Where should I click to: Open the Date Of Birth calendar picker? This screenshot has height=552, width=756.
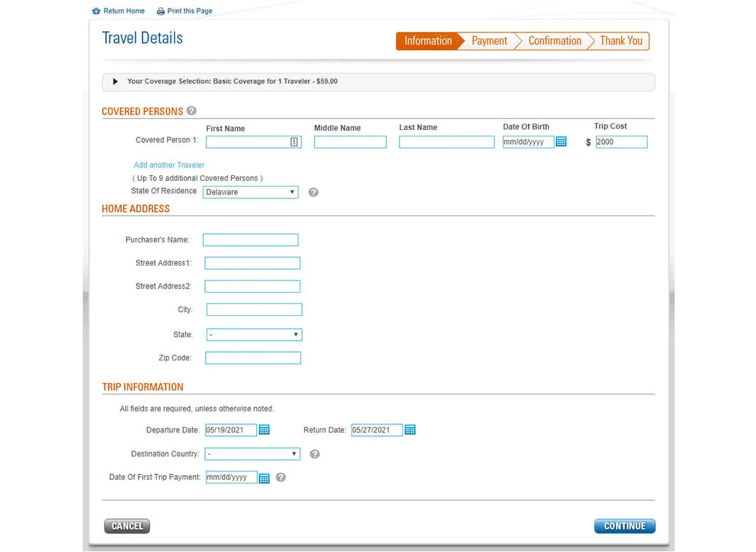561,142
